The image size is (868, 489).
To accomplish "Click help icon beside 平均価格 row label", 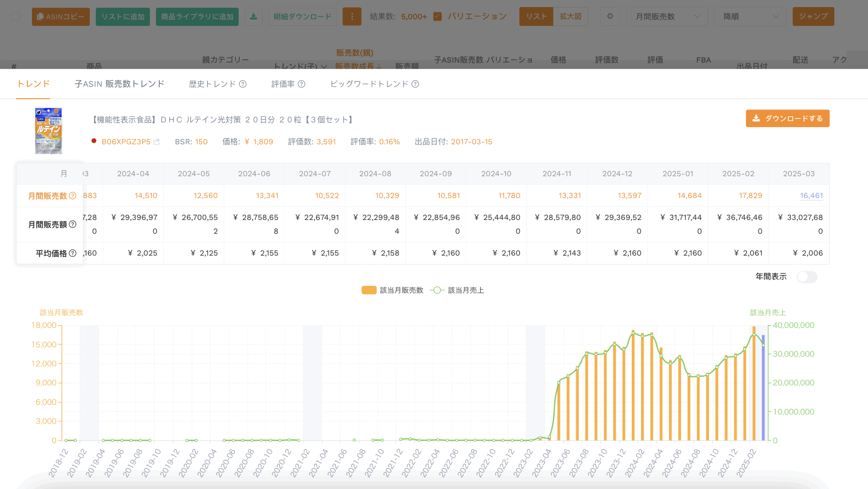I will coord(73,253).
